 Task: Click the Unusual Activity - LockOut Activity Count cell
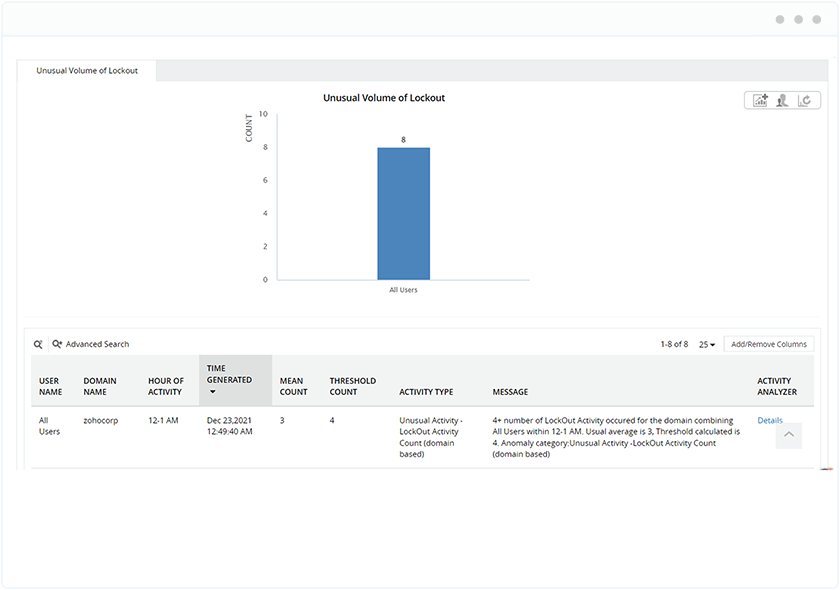[430, 437]
